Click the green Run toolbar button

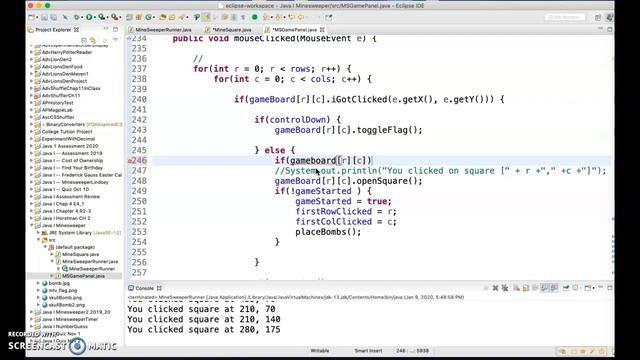coord(89,17)
